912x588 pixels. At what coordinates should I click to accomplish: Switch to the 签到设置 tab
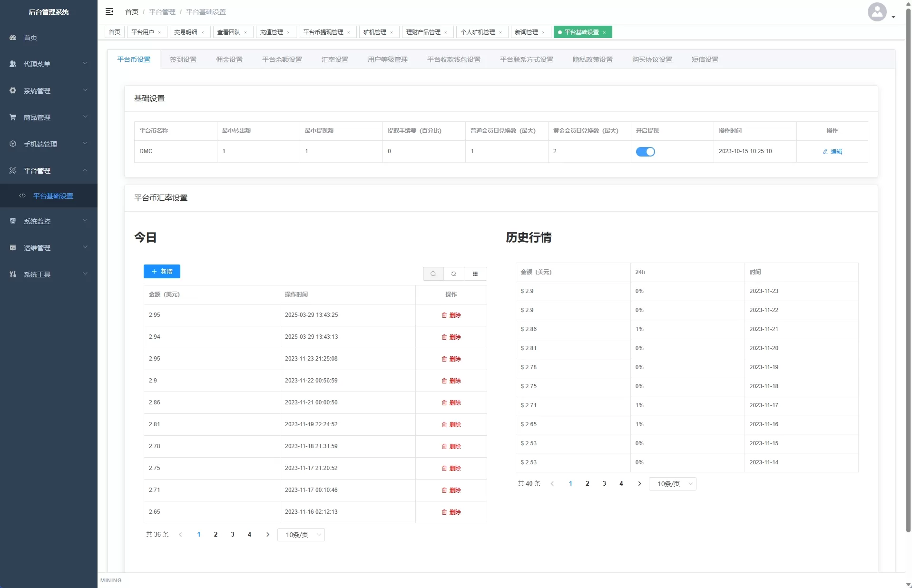point(183,59)
